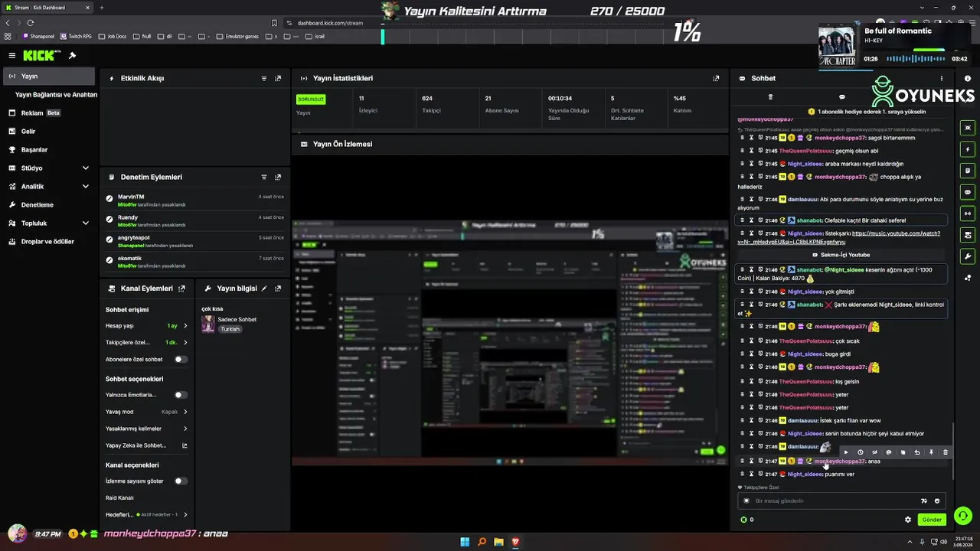Edit Yayın bilgisi with pencil icon
The width and height of the screenshot is (980, 551).
tap(264, 289)
